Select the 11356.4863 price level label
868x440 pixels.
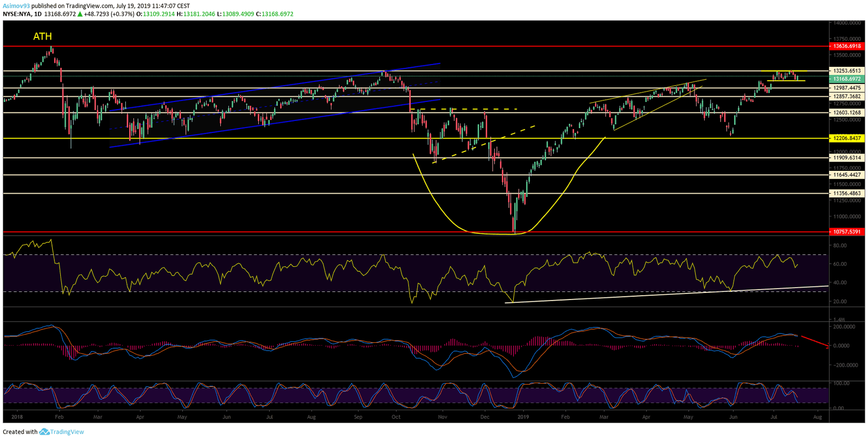click(847, 193)
